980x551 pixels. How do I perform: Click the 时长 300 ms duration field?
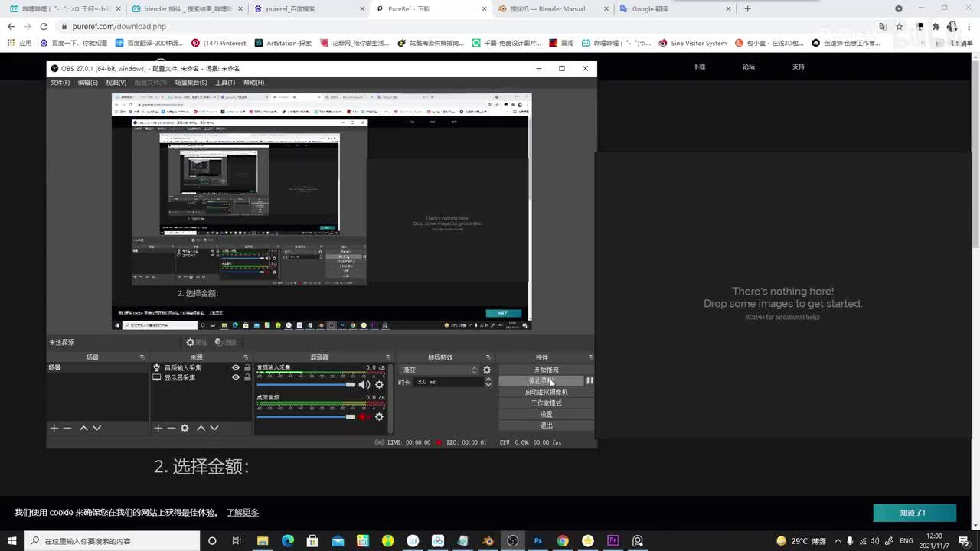click(x=449, y=382)
